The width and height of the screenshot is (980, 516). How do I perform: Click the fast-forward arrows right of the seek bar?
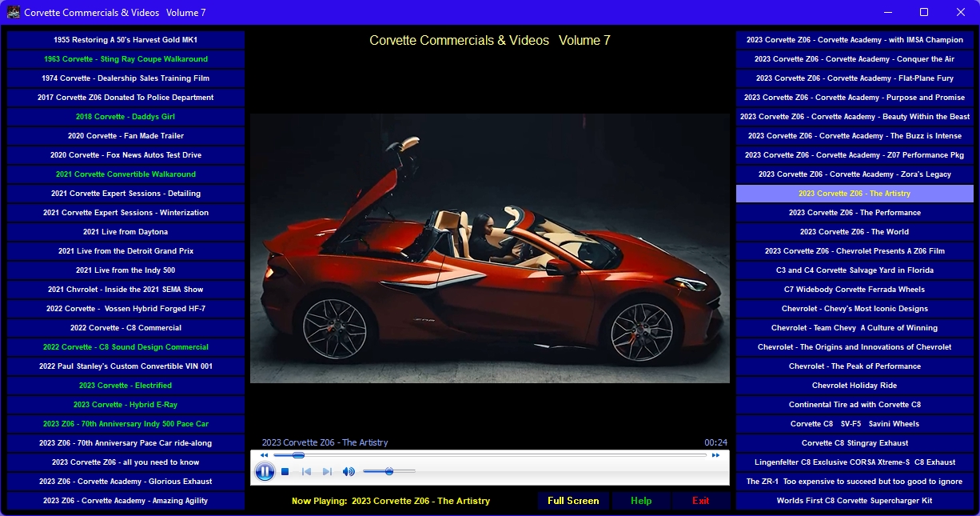coord(716,455)
